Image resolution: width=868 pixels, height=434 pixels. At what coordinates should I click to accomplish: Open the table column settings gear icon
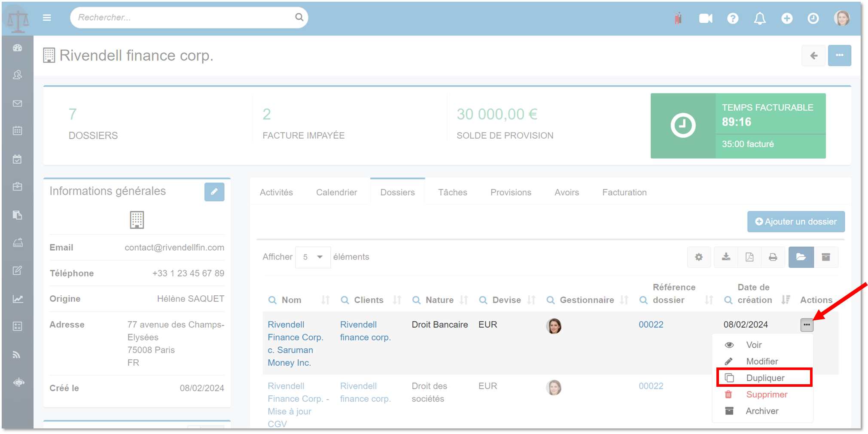click(x=699, y=257)
